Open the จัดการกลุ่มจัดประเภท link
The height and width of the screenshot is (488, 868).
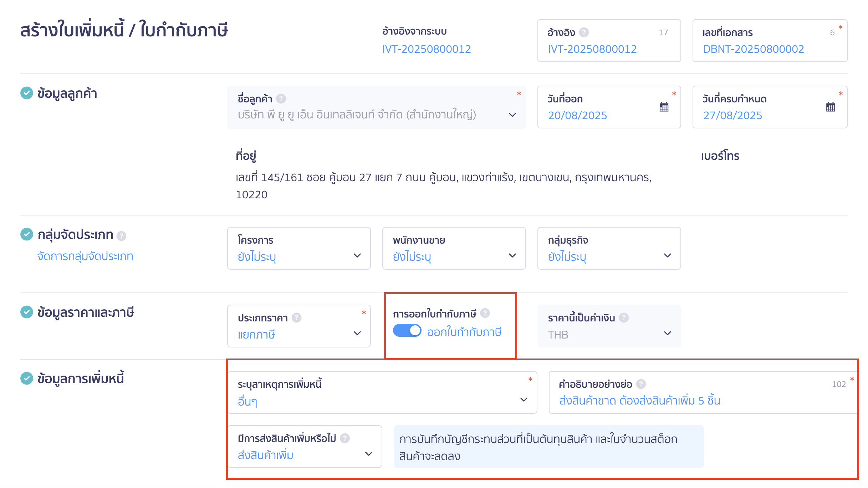click(85, 256)
